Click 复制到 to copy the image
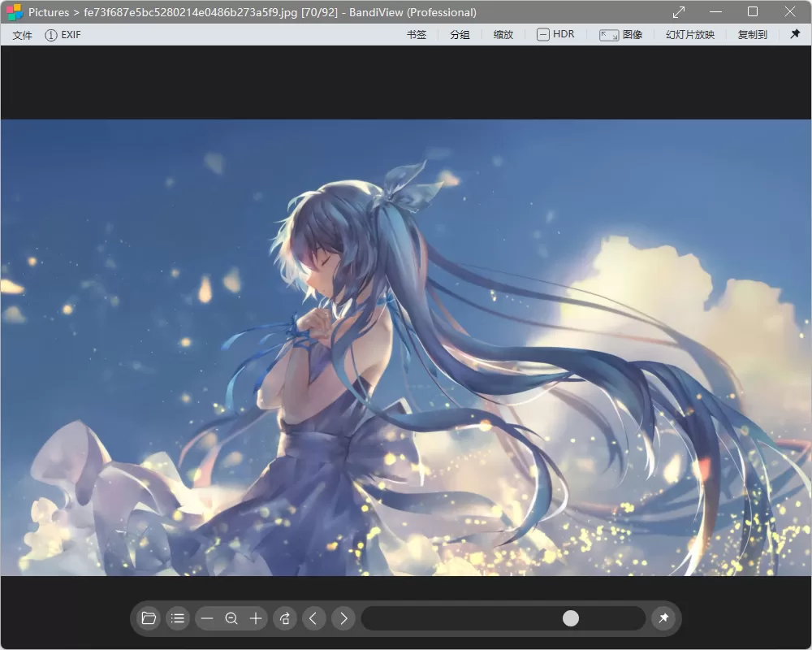Image resolution: width=812 pixels, height=650 pixels. coord(751,34)
